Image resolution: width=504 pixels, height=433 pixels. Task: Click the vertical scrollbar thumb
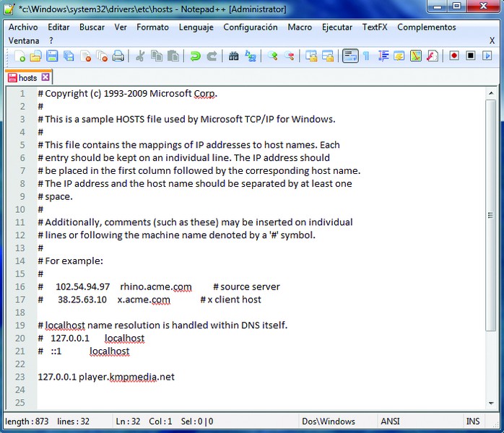click(x=490, y=215)
